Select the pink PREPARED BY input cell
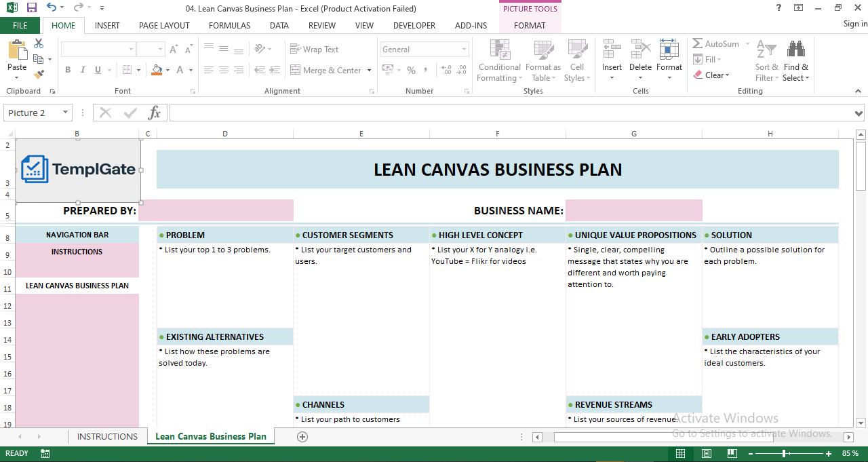Screen dimensions: 868x462 [x=216, y=210]
